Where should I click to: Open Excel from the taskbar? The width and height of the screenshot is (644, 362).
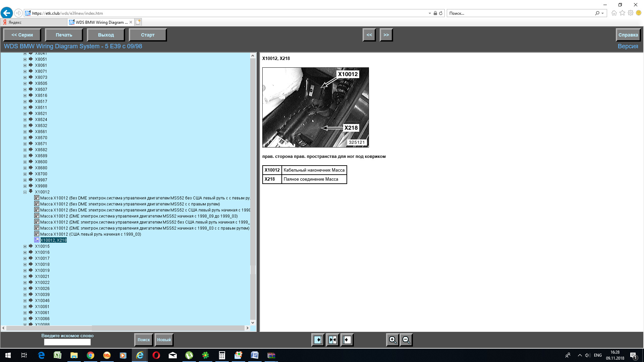coord(58,355)
